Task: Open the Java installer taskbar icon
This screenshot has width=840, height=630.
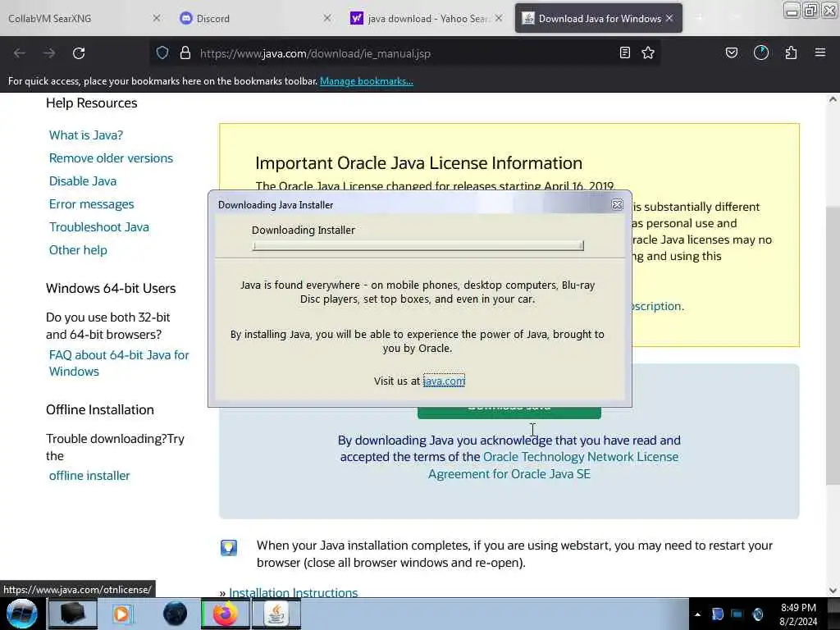Action: coord(276,614)
